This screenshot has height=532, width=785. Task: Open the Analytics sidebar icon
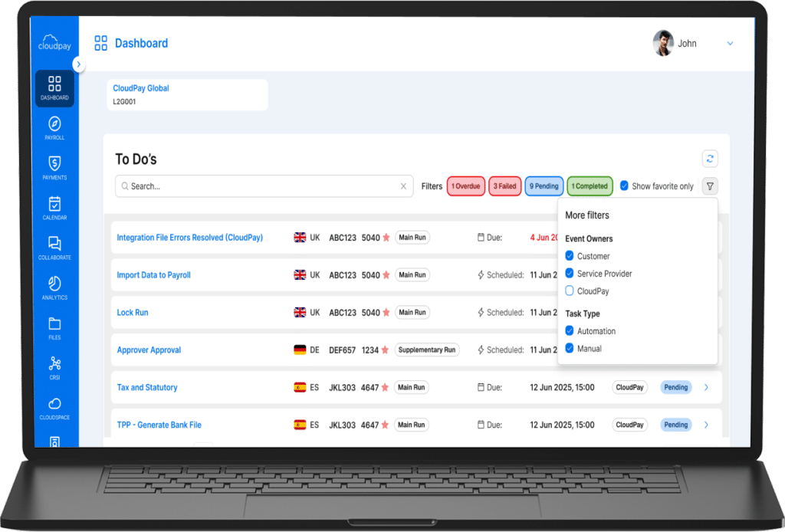pos(54,287)
